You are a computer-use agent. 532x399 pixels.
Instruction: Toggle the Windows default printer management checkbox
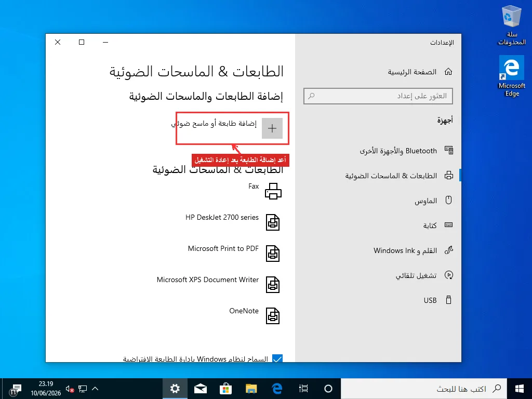pos(277,358)
